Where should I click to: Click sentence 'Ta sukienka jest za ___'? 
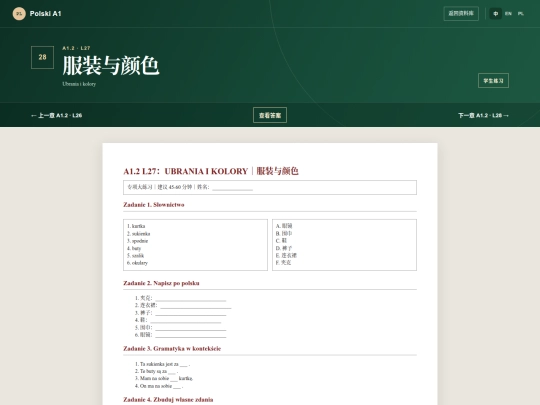pyautogui.click(x=163, y=364)
